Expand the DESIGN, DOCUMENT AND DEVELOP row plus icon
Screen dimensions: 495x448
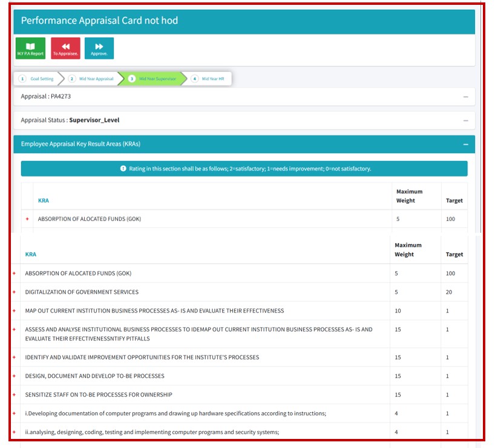[15, 376]
